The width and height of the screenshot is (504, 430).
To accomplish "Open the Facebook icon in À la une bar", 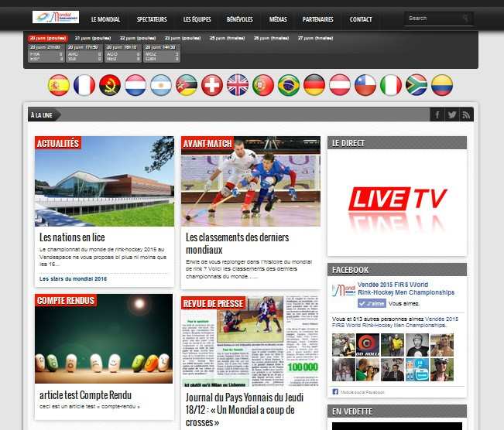I will [x=437, y=114].
